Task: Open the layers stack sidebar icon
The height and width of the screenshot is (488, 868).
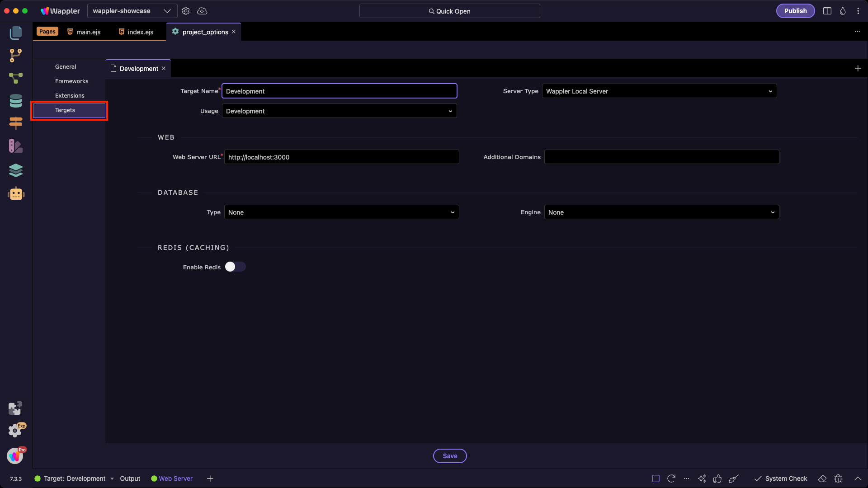Action: pos(16,170)
